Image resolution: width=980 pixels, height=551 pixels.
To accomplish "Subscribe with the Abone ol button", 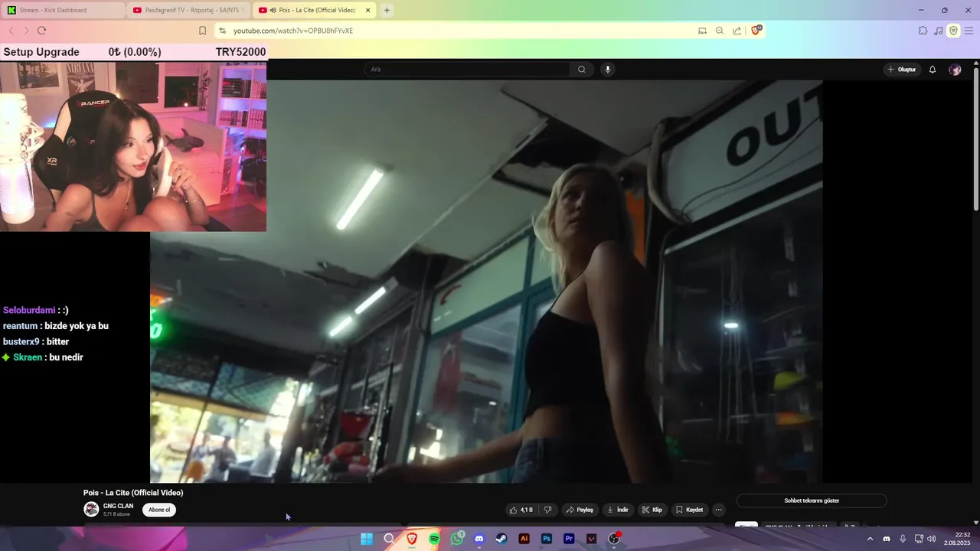I will [159, 510].
